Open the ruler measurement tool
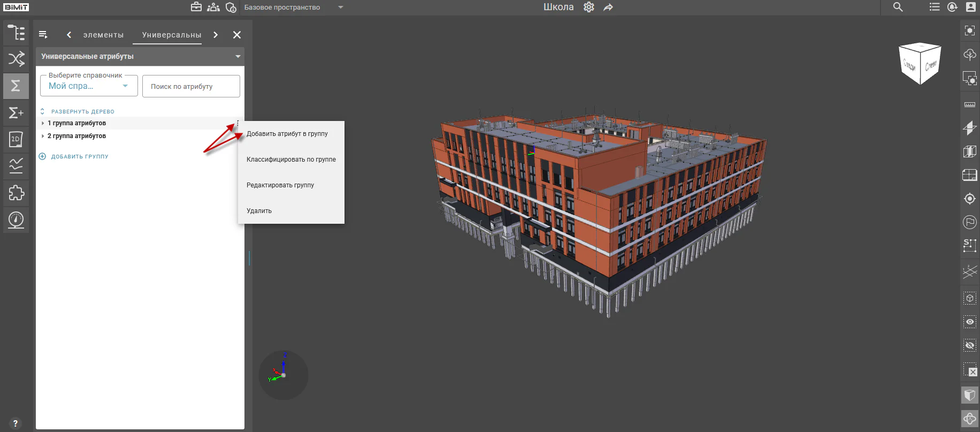Image resolution: width=980 pixels, height=432 pixels. (970, 104)
